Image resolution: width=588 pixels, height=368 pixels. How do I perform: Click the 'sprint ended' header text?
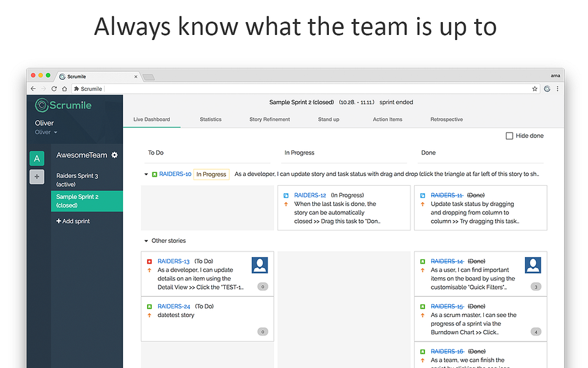[396, 102]
